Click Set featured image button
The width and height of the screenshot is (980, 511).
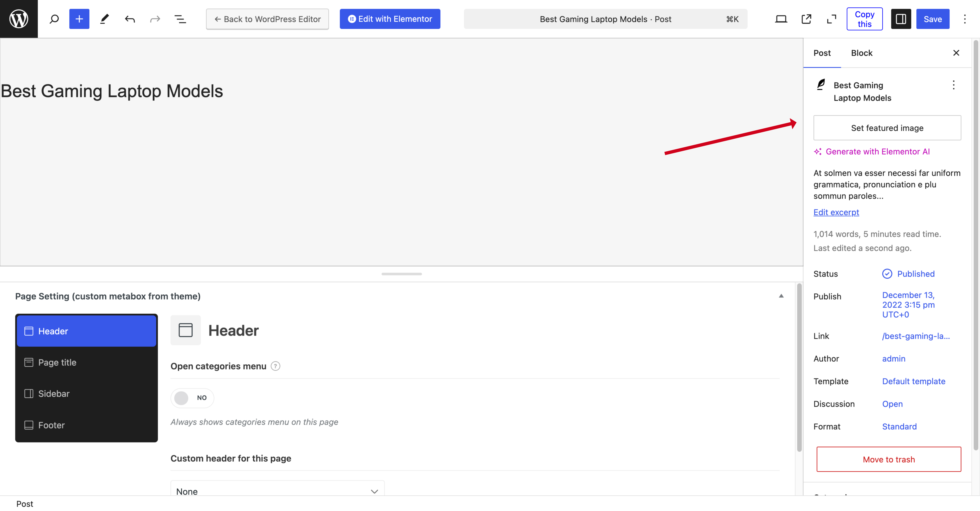887,128
